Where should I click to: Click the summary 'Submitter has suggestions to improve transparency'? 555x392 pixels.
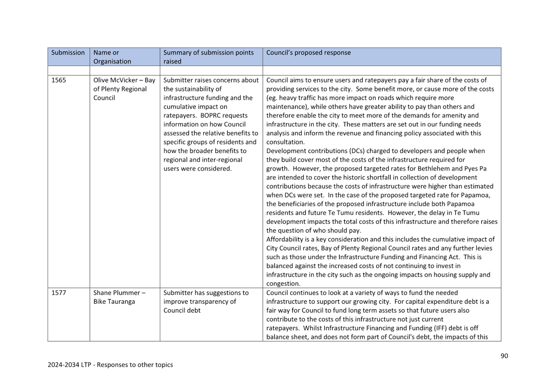click(206, 301)
